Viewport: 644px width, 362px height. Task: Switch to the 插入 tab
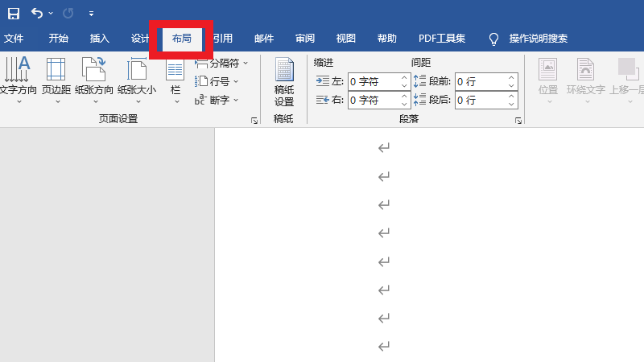(x=99, y=39)
